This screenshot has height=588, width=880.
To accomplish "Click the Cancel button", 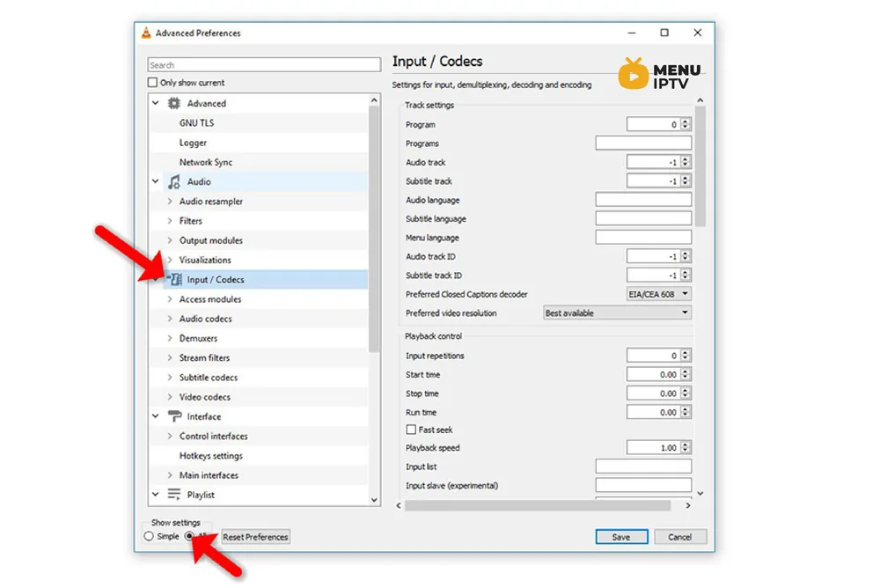I will [x=679, y=537].
